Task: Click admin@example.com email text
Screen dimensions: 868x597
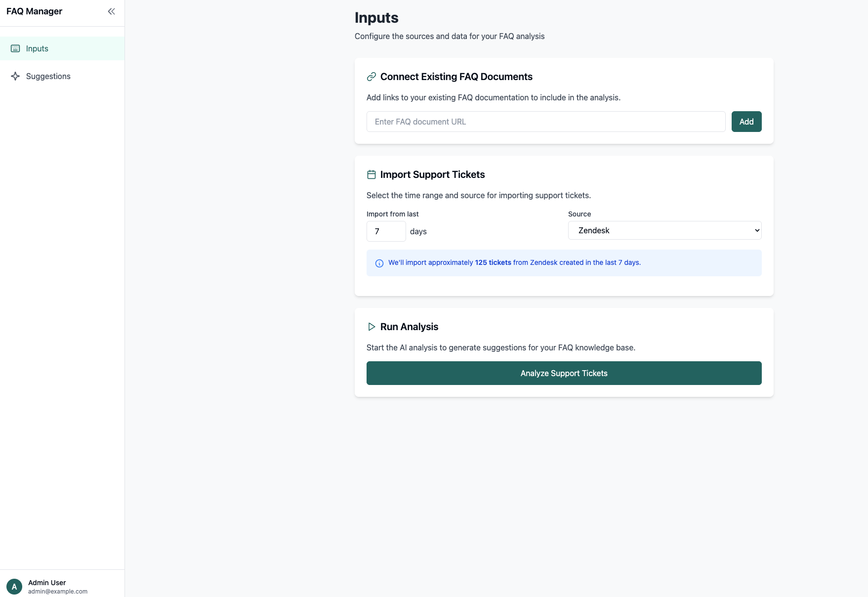Action: (x=58, y=592)
